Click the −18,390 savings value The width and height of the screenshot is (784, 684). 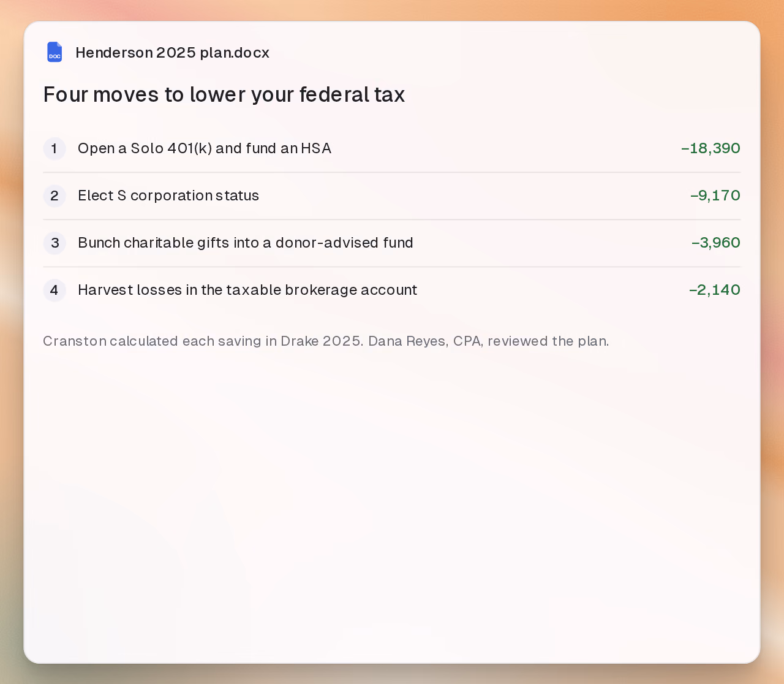[x=710, y=148]
